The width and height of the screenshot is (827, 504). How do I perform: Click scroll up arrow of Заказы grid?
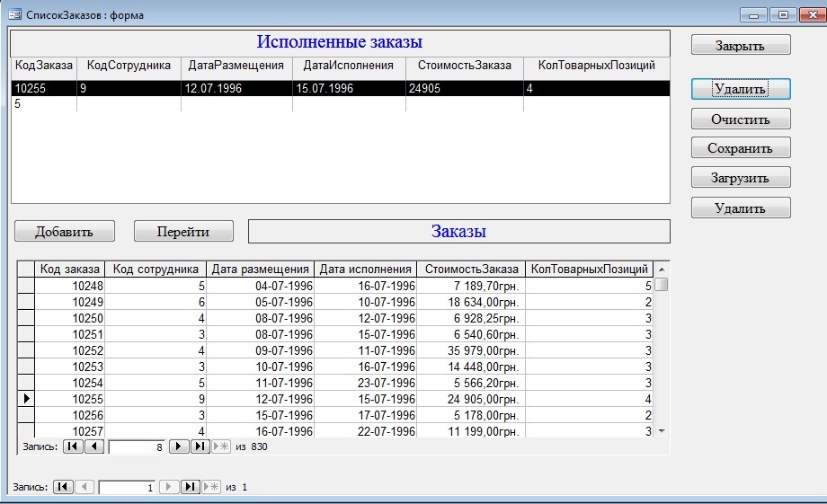(662, 270)
